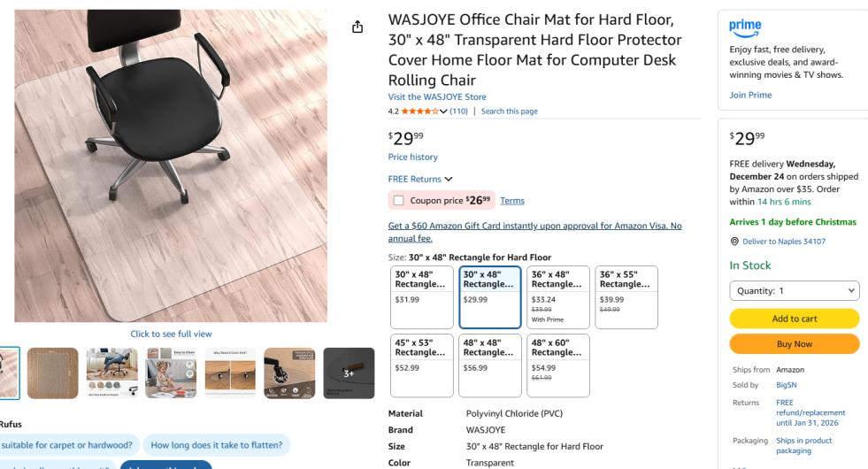Choose the 45" x 53" size option
This screenshot has height=469, width=868.
tap(422, 365)
